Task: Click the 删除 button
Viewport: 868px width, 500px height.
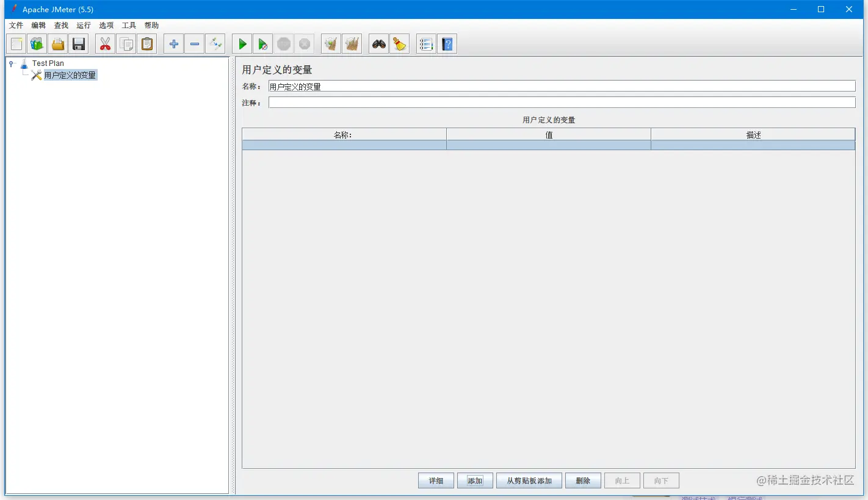Action: coord(583,480)
